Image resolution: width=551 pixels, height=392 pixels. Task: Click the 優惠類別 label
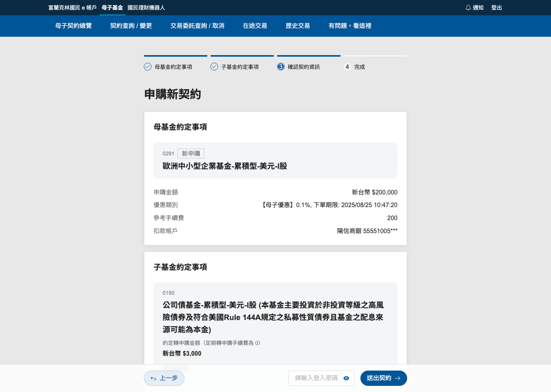pos(166,205)
